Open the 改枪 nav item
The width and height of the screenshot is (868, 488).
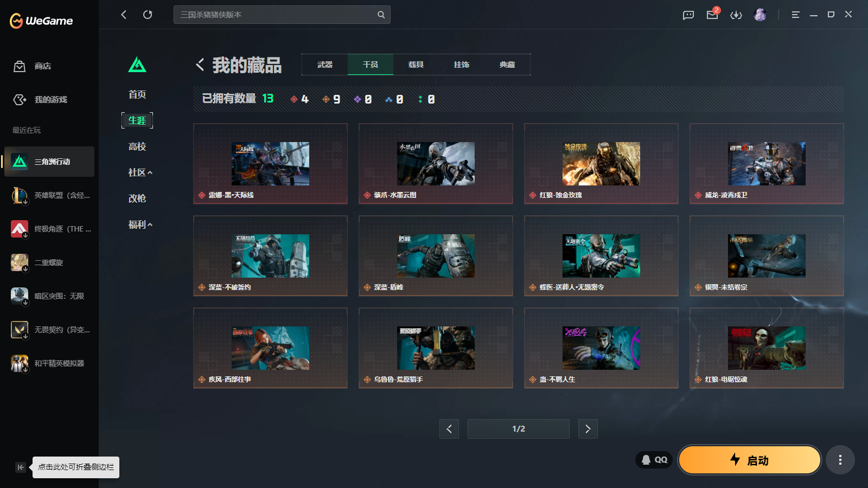tap(137, 198)
